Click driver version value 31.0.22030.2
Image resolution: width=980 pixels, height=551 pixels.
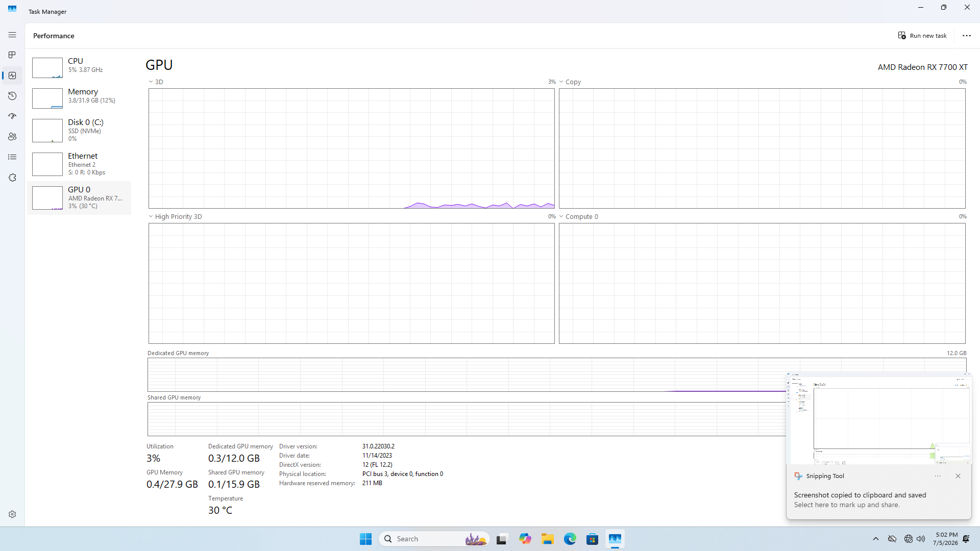[378, 446]
